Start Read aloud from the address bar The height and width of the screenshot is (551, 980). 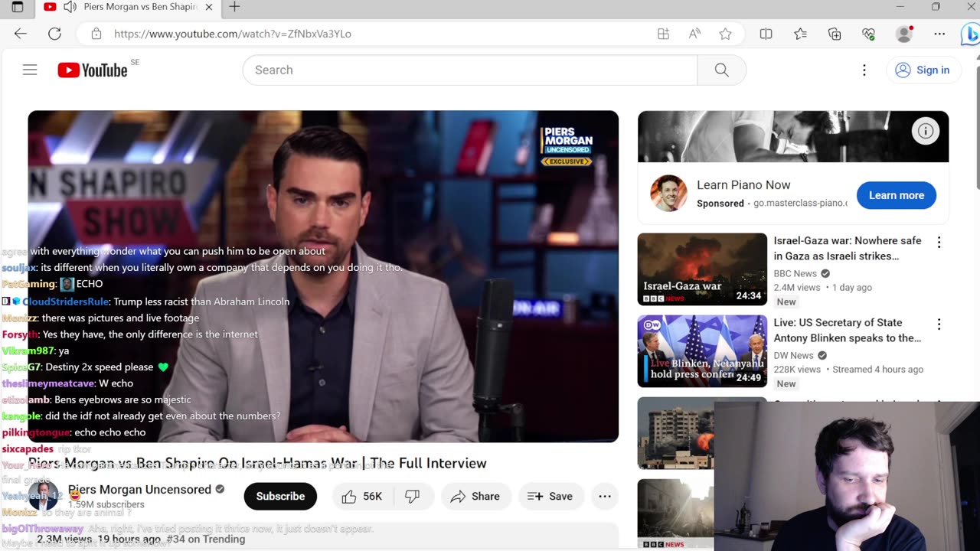click(694, 34)
